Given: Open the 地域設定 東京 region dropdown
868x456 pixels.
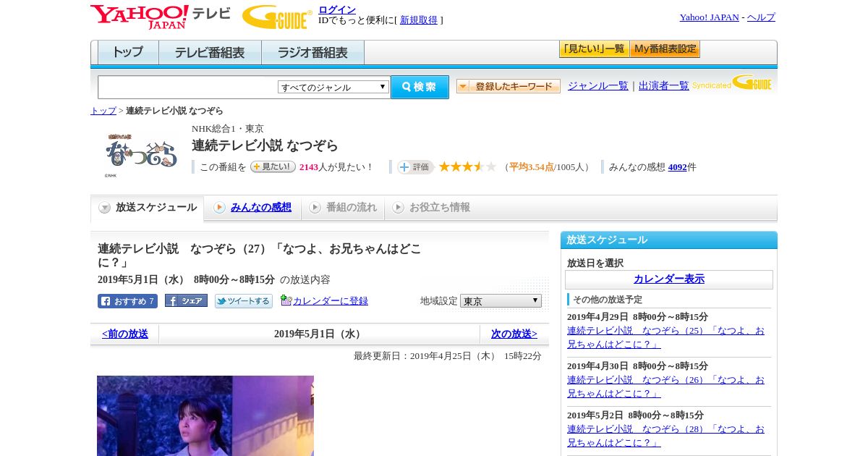Looking at the screenshot, I should coord(501,300).
